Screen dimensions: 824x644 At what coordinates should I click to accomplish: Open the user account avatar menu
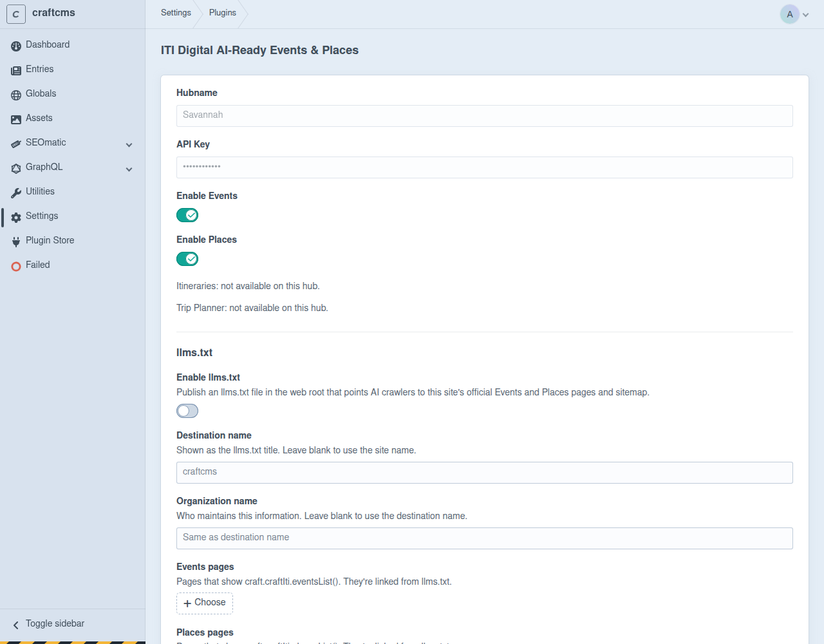pos(790,14)
